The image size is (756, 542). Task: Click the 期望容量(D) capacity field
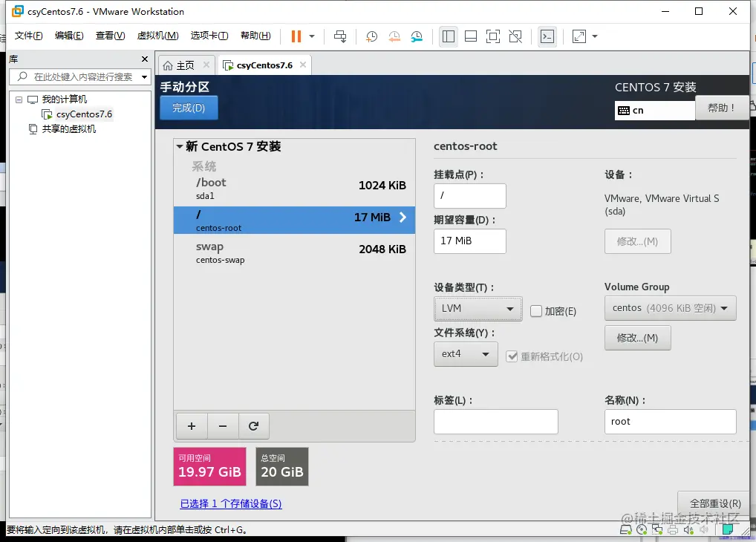click(470, 241)
